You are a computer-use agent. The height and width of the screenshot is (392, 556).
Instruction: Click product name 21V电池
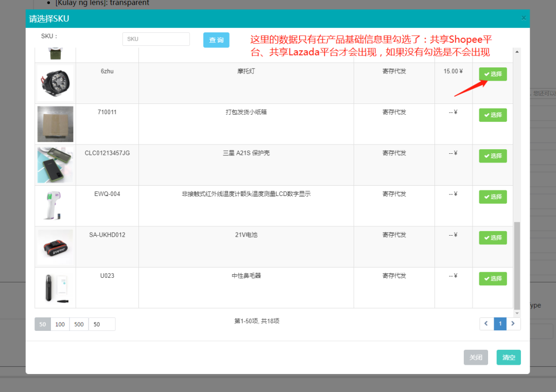[246, 235]
